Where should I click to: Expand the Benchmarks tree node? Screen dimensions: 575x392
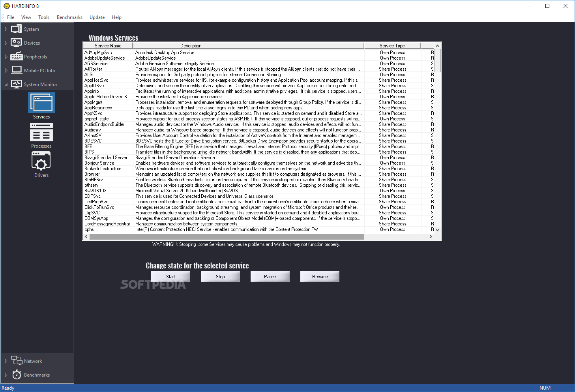pyautogui.click(x=6, y=375)
